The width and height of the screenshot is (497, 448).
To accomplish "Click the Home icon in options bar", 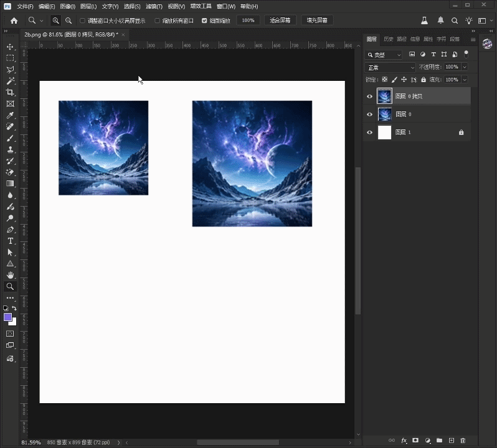I will (x=14, y=21).
